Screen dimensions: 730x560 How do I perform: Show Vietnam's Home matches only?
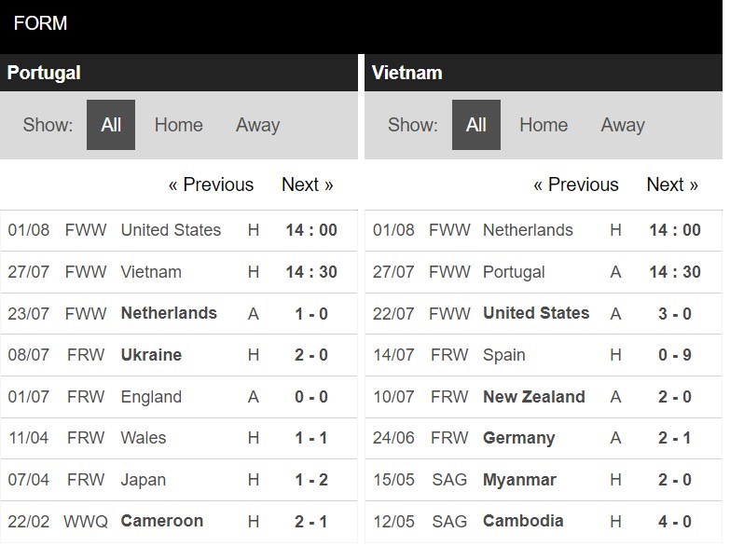[x=544, y=125]
